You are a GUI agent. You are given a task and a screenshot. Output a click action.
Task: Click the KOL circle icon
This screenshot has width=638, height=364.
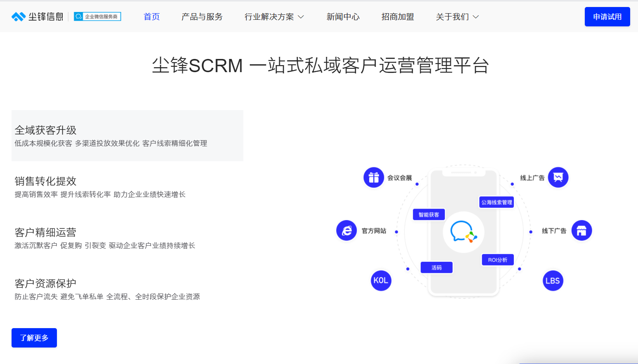[x=381, y=281]
